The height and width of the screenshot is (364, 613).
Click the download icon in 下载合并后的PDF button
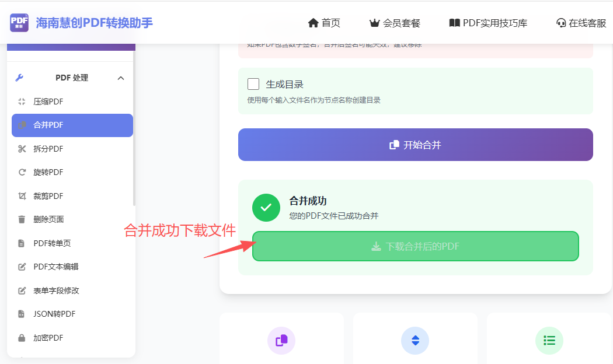376,246
